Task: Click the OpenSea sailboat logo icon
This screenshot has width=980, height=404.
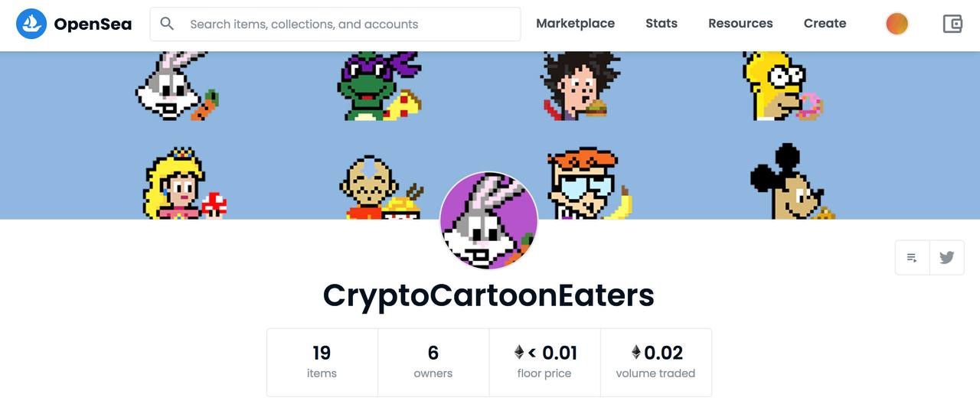Action: point(31,24)
